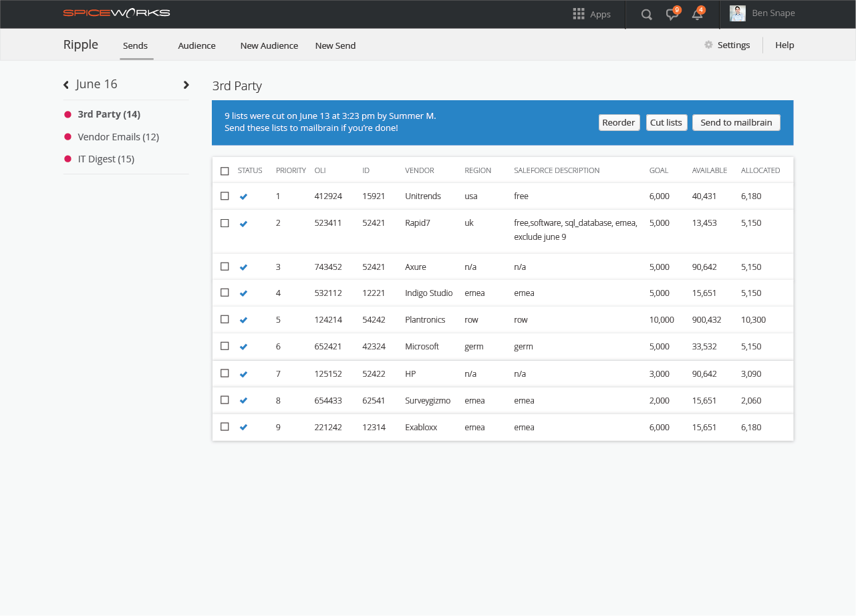Viewport: 856px width, 616px height.
Task: Click the status checkmark for Axure row
Action: coord(243,267)
